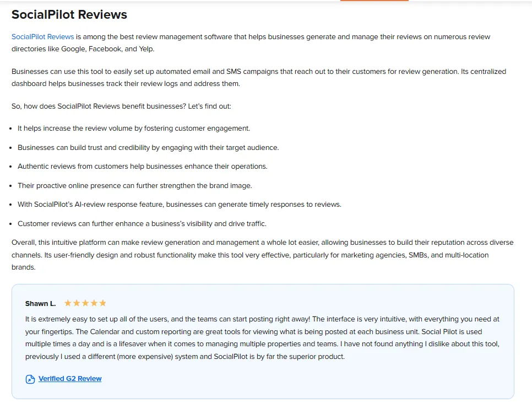Follow the Verified G2 Review link
The height and width of the screenshot is (408, 532).
69,378
